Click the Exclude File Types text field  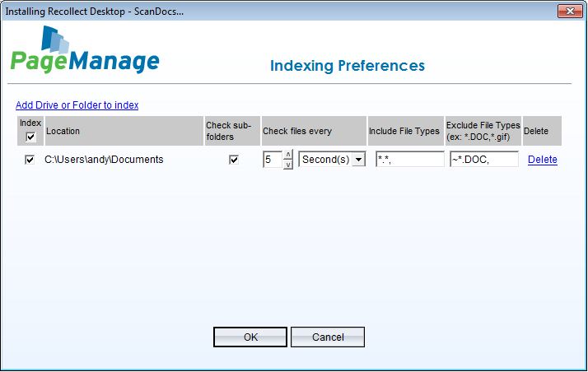tap(483, 160)
